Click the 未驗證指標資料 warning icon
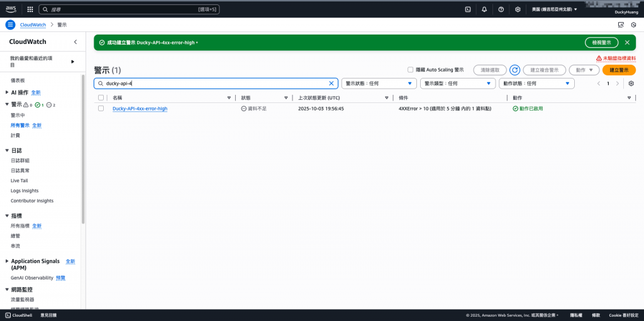 pos(599,58)
